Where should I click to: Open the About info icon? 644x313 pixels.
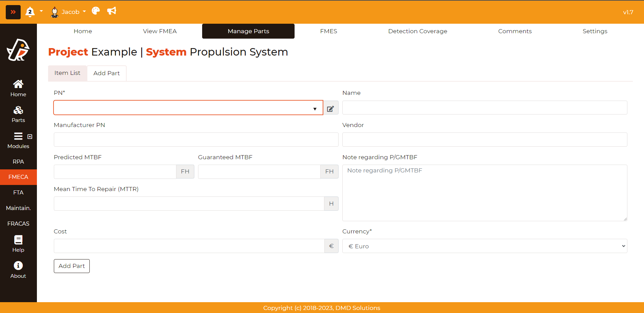(x=18, y=270)
